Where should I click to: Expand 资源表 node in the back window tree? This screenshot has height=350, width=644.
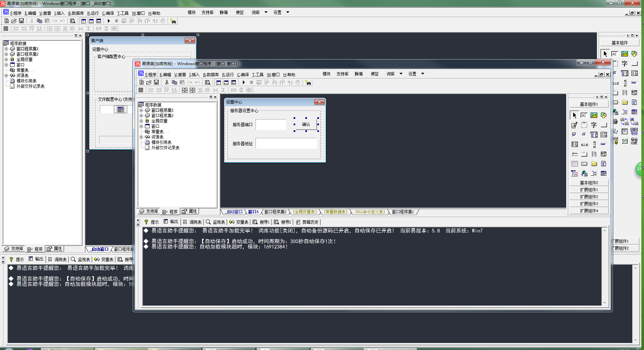tap(6, 75)
